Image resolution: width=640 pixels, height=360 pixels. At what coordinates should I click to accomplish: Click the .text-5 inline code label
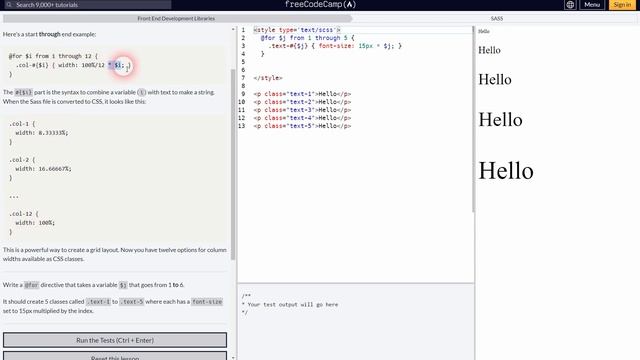[x=131, y=302]
